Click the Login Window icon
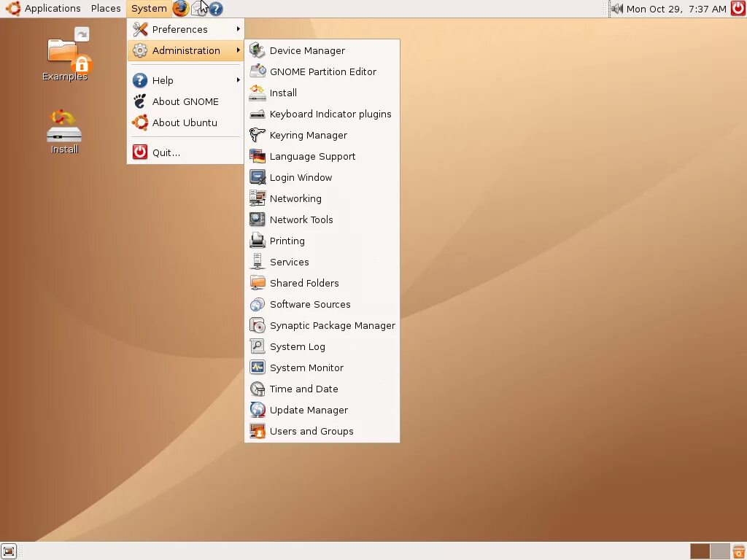The width and height of the screenshot is (747, 560). pyautogui.click(x=258, y=177)
